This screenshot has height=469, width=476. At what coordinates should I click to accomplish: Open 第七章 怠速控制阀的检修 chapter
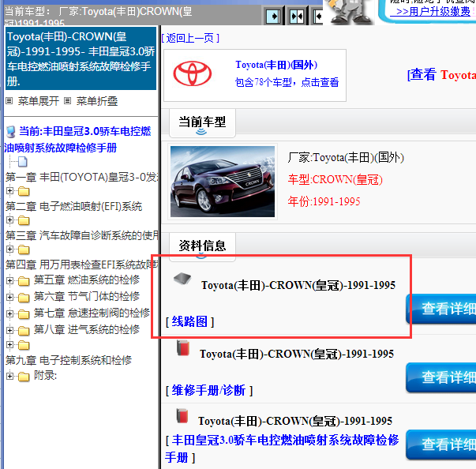point(92,313)
